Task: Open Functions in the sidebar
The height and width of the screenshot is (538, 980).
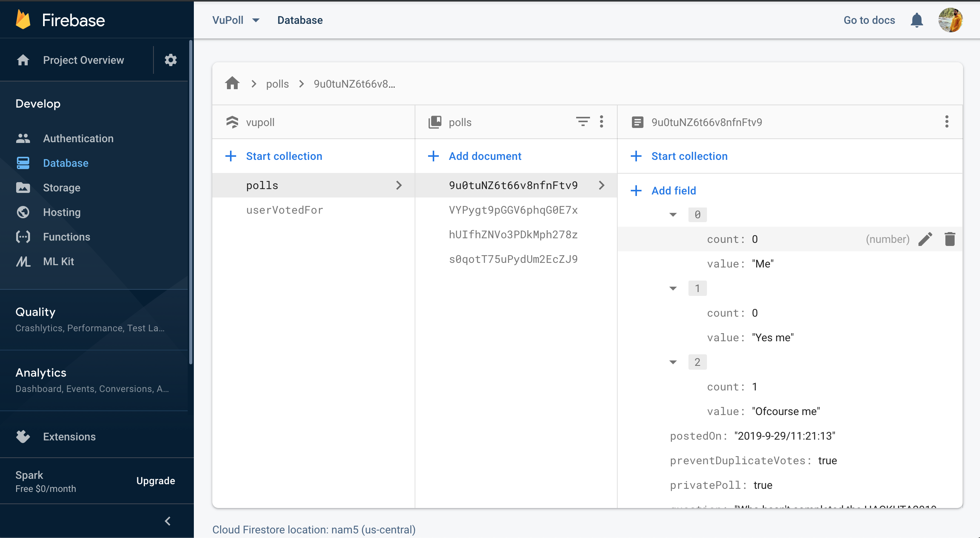Action: (x=67, y=237)
